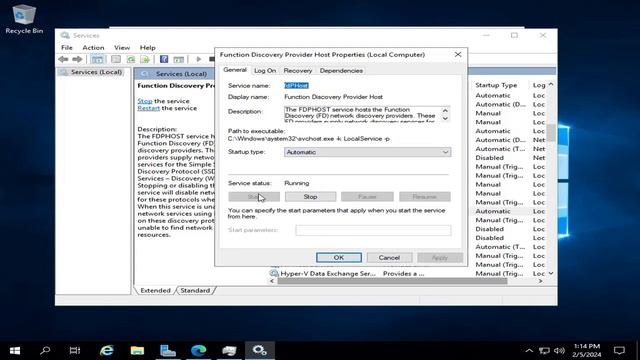Click the Properties toolbar icon in Services
The width and height of the screenshot is (640, 360).
pyautogui.click(x=116, y=59)
